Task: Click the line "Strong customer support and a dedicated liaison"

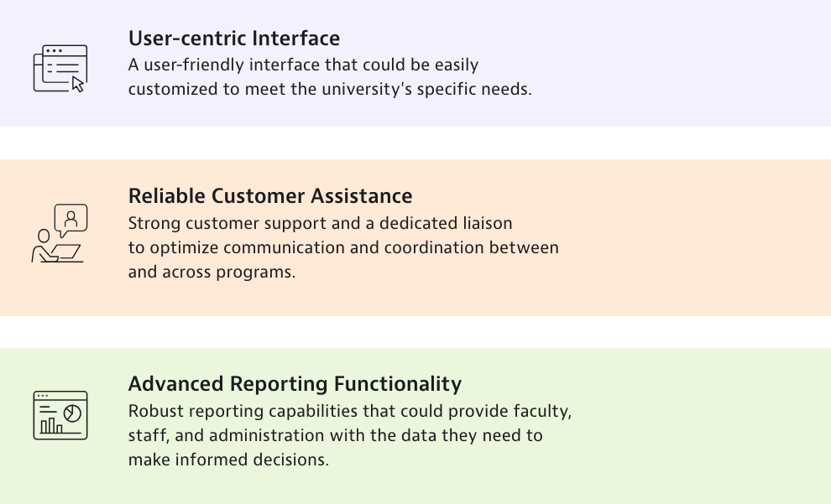Action: 320,223
